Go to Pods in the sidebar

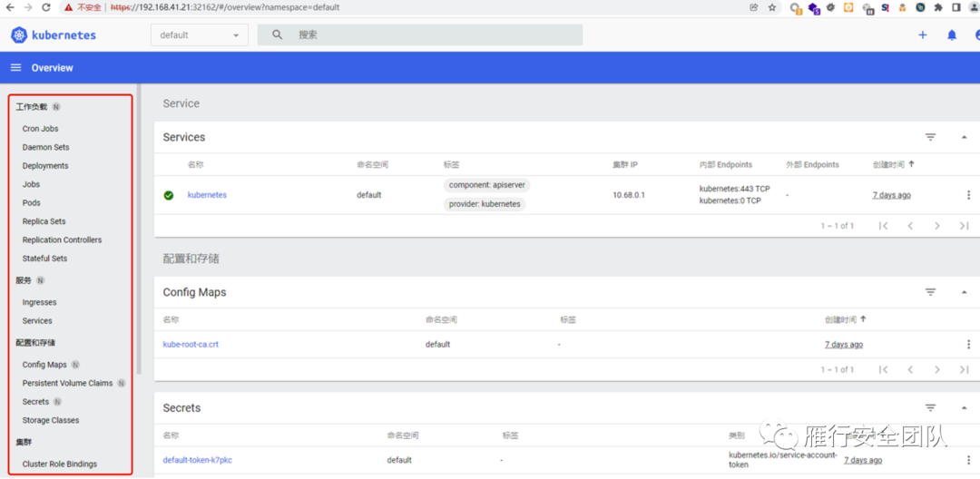(x=32, y=203)
